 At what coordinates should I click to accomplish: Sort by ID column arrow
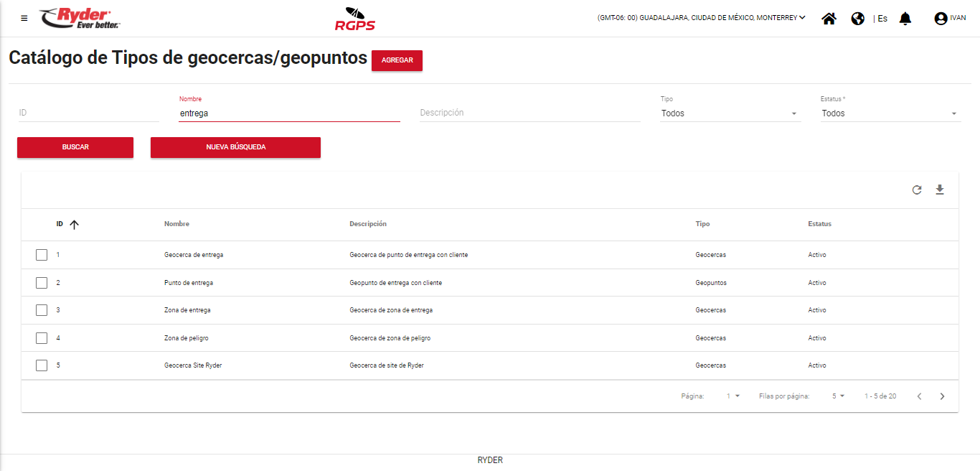(74, 225)
